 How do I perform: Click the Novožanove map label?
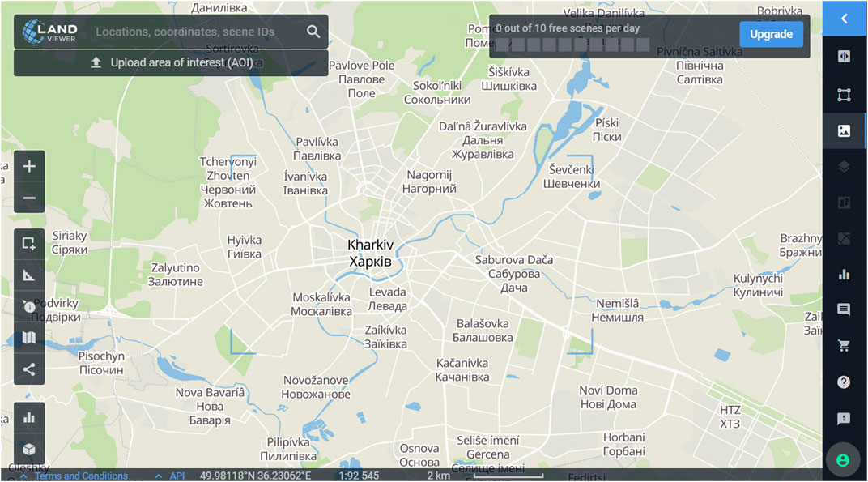point(316,387)
